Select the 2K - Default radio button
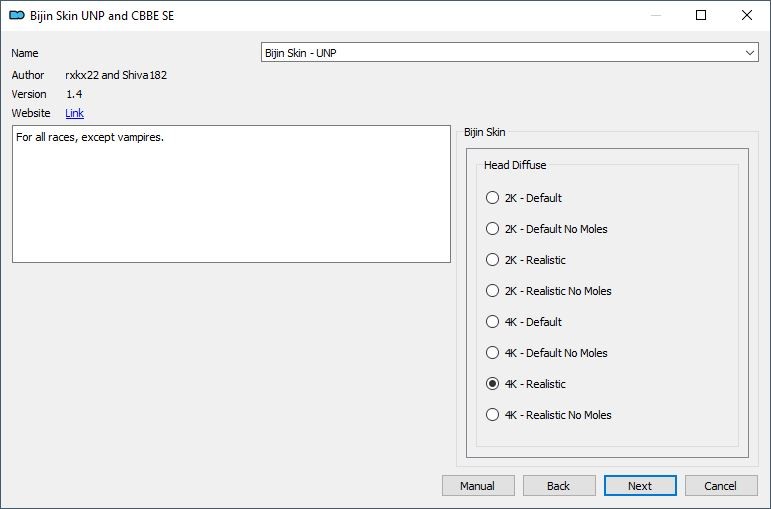 492,198
